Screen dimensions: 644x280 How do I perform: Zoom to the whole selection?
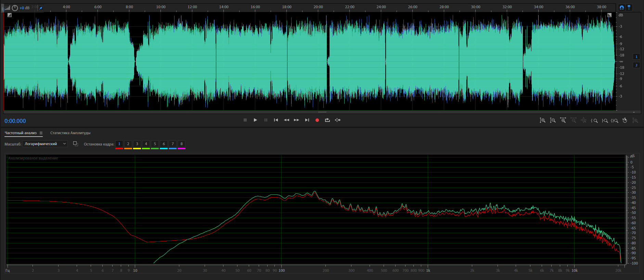pyautogui.click(x=615, y=120)
